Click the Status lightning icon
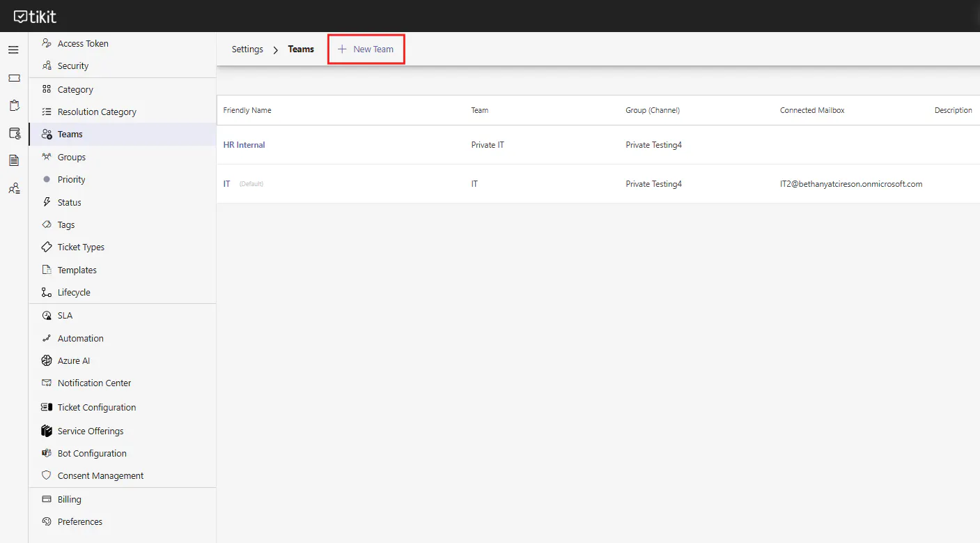Image resolution: width=980 pixels, height=543 pixels. point(47,202)
